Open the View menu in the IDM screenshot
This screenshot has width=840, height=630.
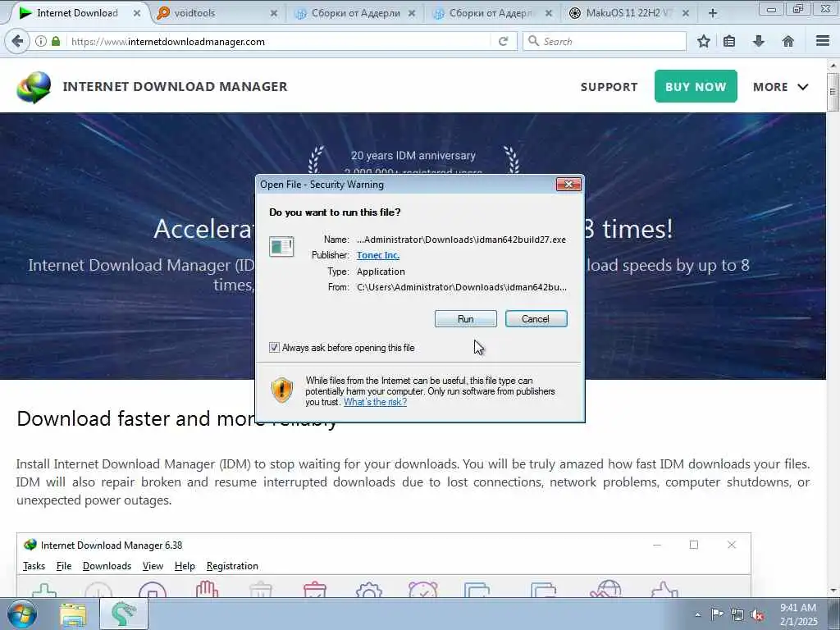click(153, 566)
